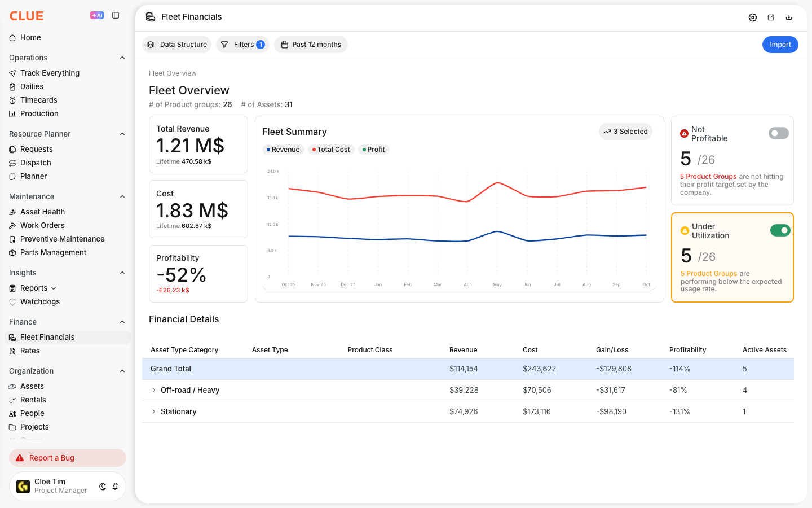Click Report a Bug
The width and height of the screenshot is (812, 508).
pos(68,458)
